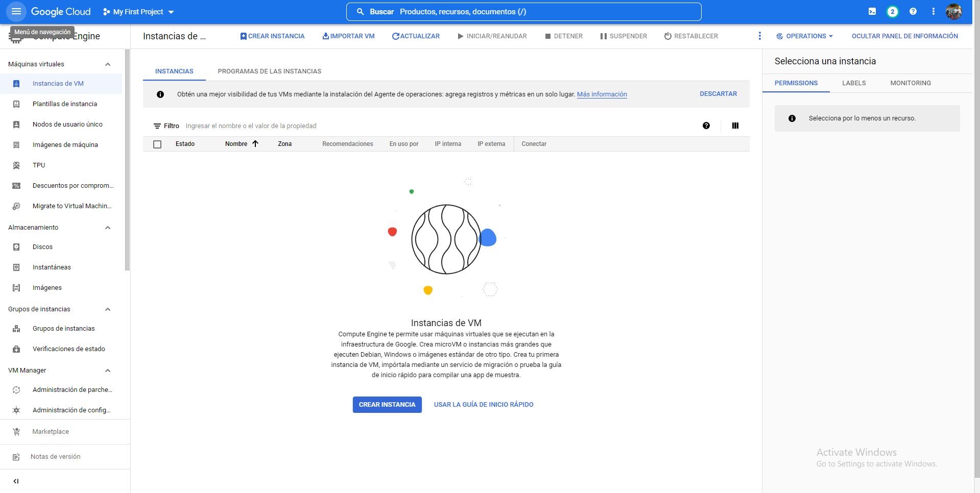Sort by the Nombre column arrow

point(255,144)
